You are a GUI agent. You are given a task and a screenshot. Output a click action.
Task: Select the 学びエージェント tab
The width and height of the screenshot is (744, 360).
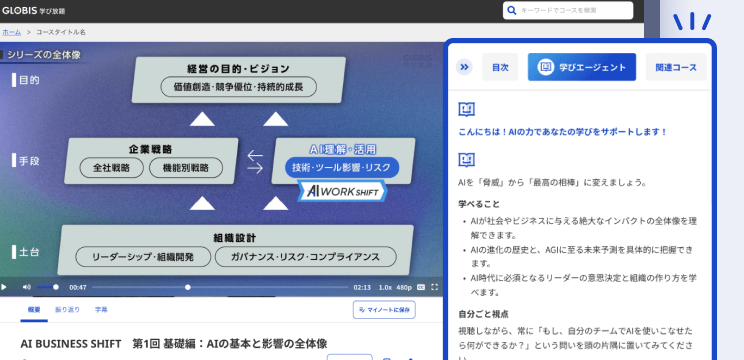[x=582, y=67]
